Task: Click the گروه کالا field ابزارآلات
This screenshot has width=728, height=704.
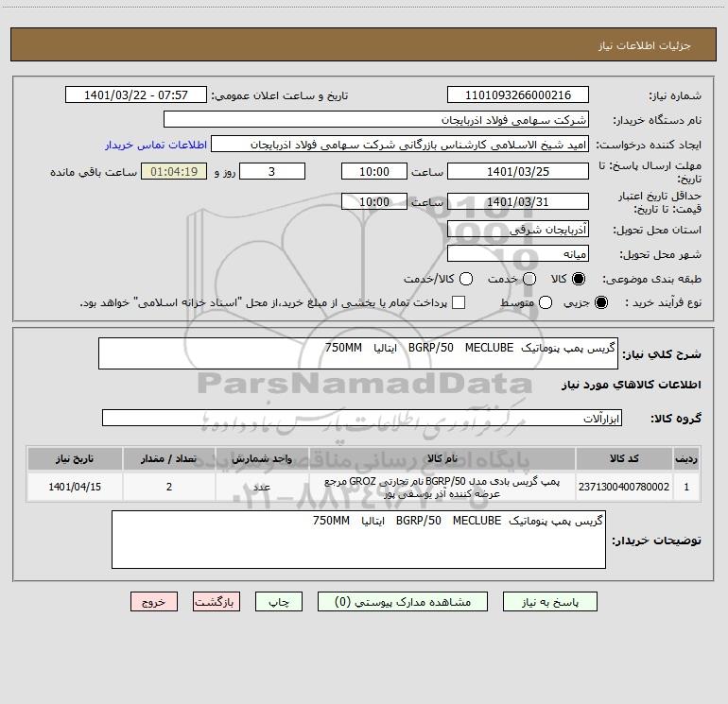Action: [362, 418]
